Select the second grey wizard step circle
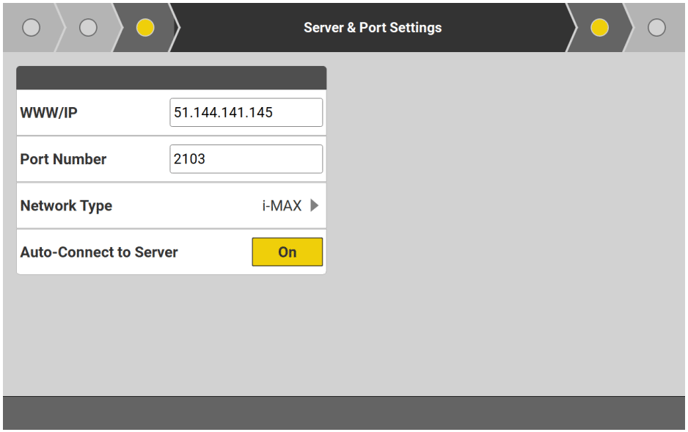This screenshot has height=432, width=688. click(x=88, y=28)
